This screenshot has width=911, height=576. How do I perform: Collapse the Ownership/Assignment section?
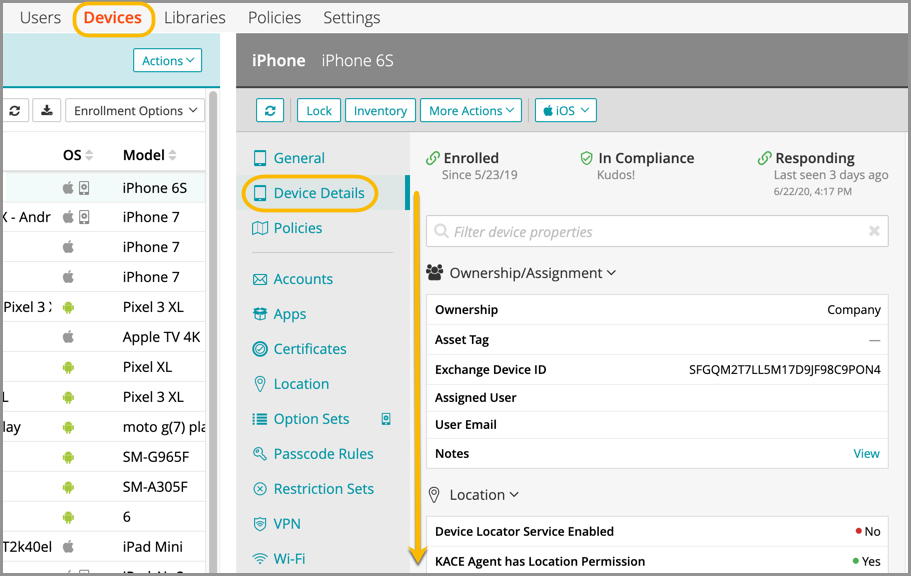531,273
